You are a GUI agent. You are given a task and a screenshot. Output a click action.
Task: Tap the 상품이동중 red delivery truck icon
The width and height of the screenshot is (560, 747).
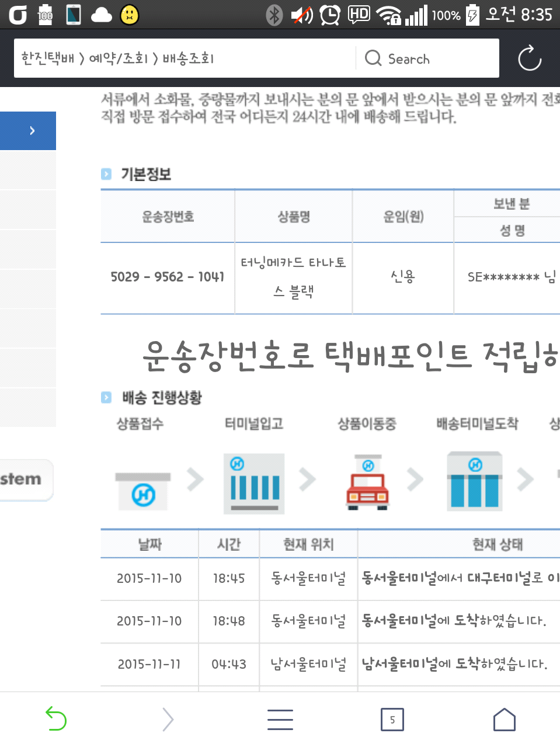(x=367, y=482)
